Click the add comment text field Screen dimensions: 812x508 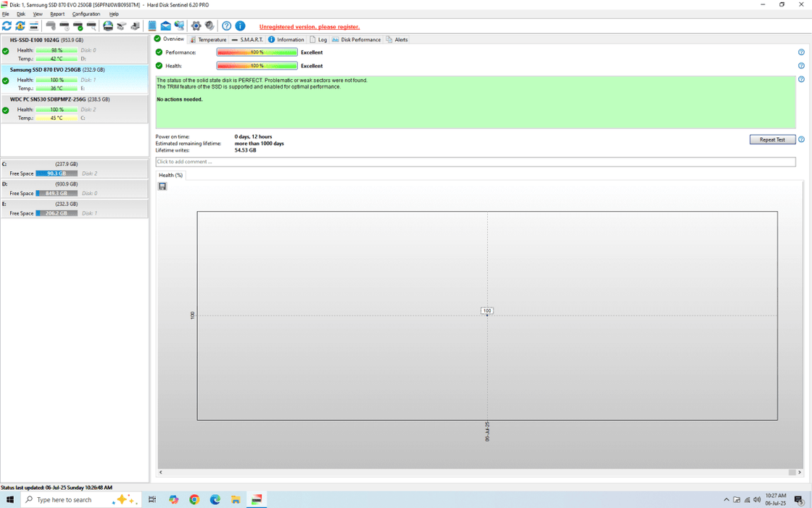click(475, 162)
